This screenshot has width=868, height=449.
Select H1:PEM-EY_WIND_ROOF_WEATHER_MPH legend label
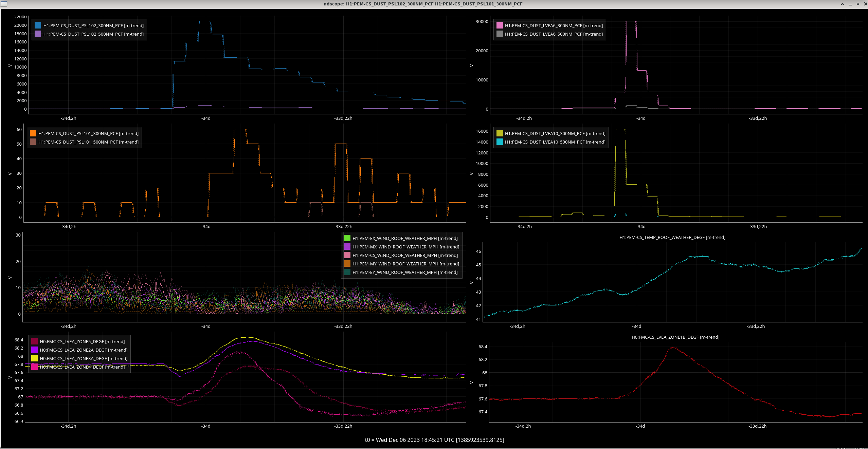tap(405, 272)
